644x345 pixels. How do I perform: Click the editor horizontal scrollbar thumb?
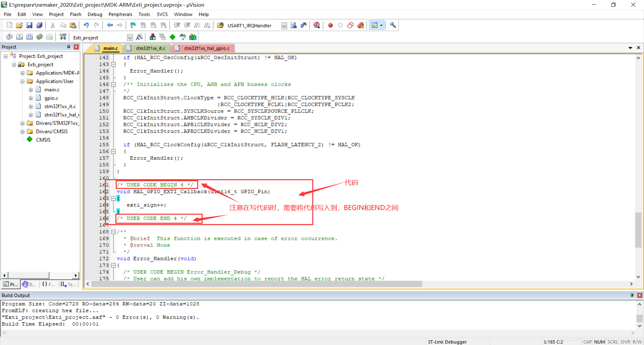(257, 284)
